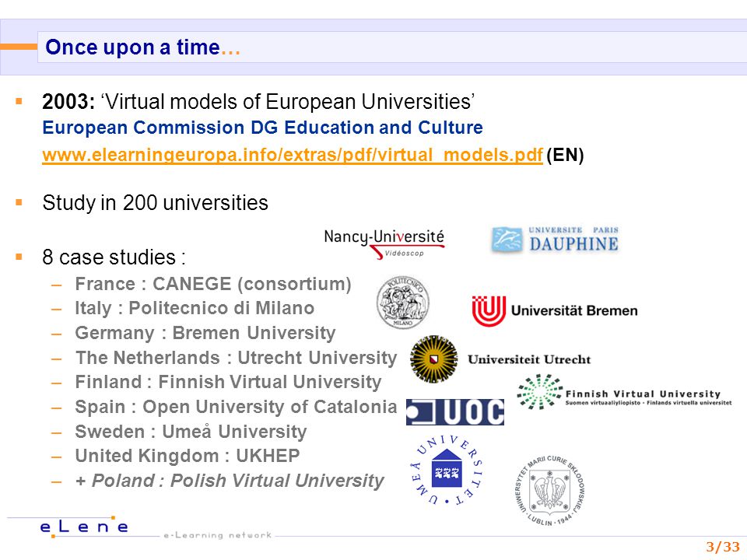Click the Universität Bremen red logo

[555, 310]
